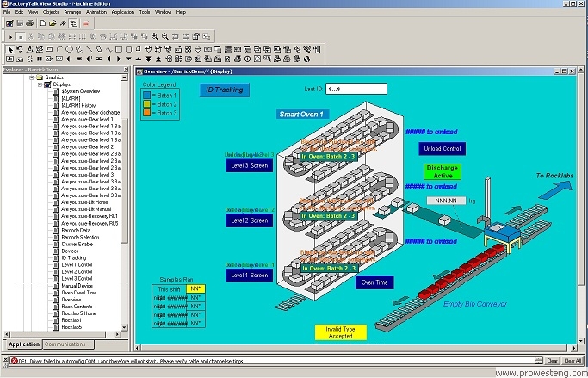Open the Animation menu
Screen dimensions: 588x378
click(x=96, y=12)
